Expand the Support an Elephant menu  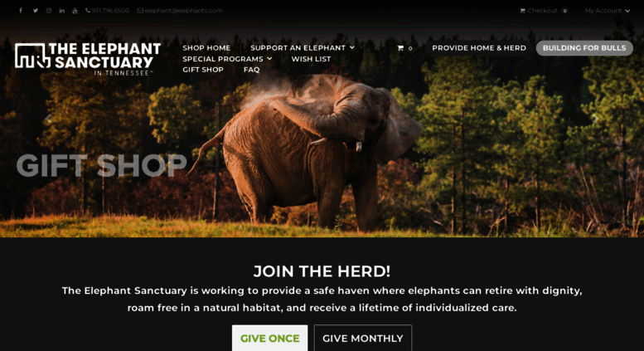point(303,48)
